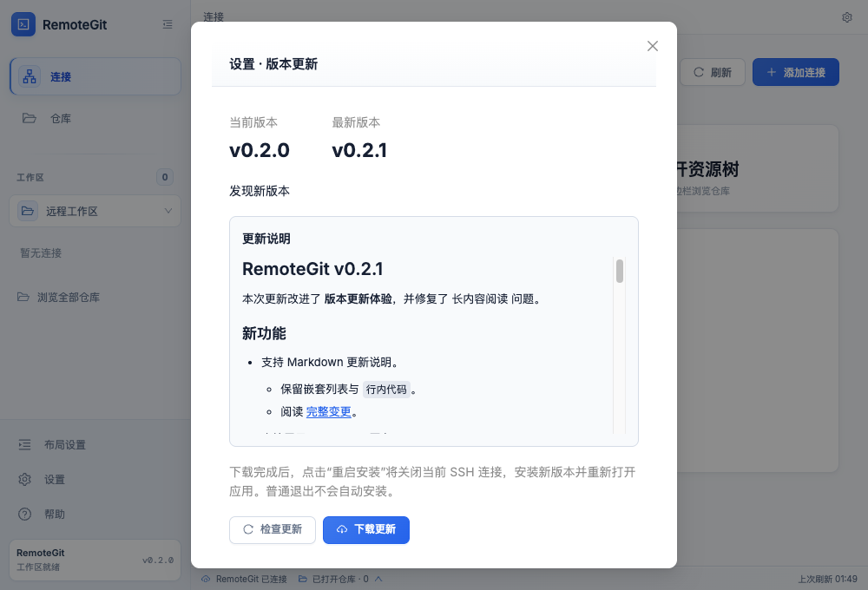The width and height of the screenshot is (868, 590).
Task: Click the latest version value v0.2.1
Action: pyautogui.click(x=359, y=151)
